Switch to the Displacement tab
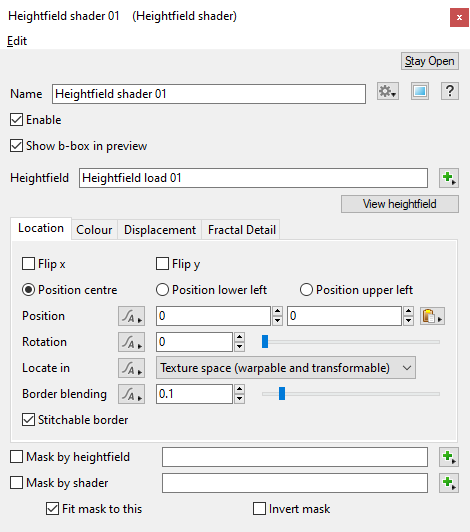The image size is (470, 532). coord(160,230)
